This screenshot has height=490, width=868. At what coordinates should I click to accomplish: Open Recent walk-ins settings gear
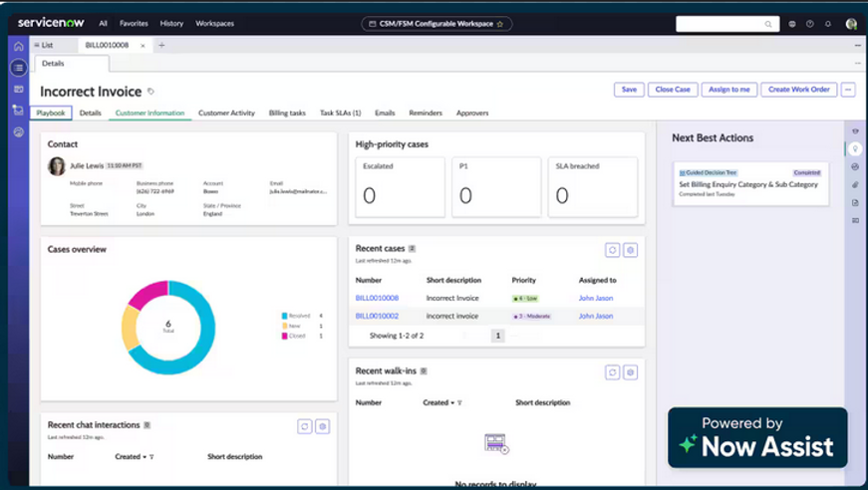point(630,372)
